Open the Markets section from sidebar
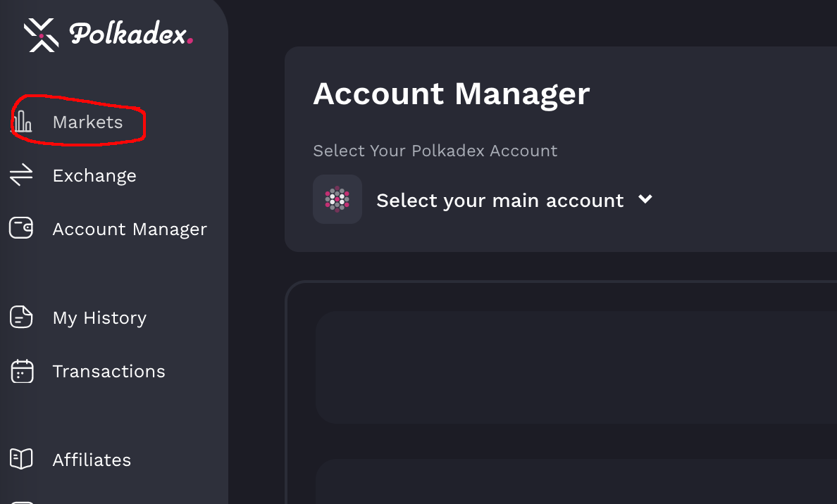 [x=87, y=121]
